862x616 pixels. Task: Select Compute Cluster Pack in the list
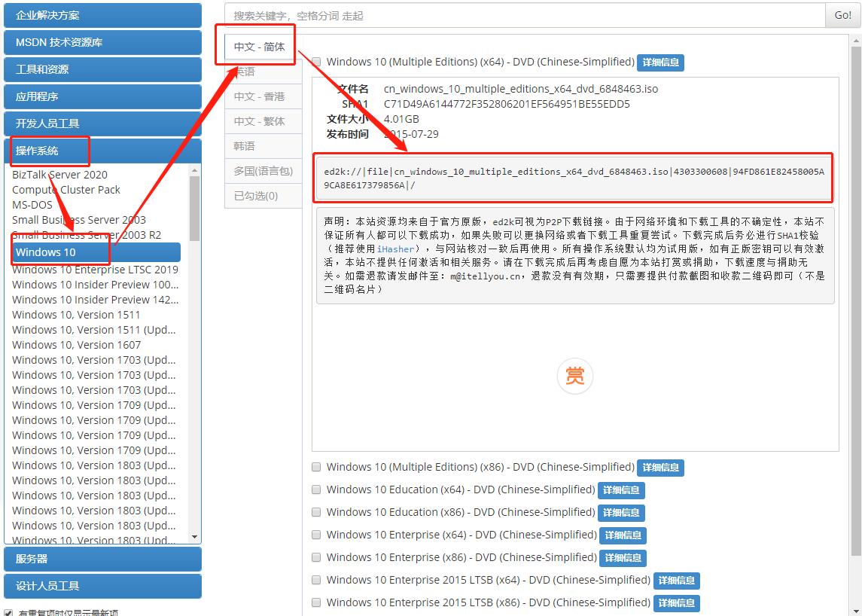[x=66, y=189]
